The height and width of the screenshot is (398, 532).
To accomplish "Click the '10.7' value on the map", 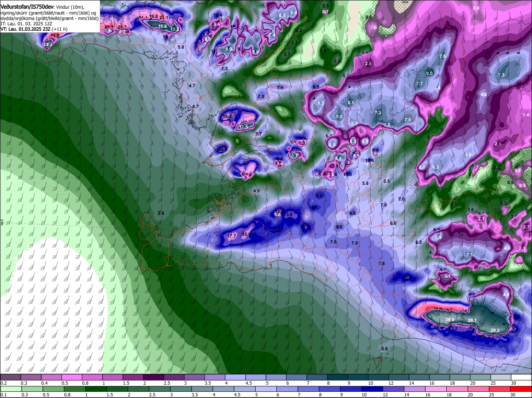I will [x=293, y=156].
